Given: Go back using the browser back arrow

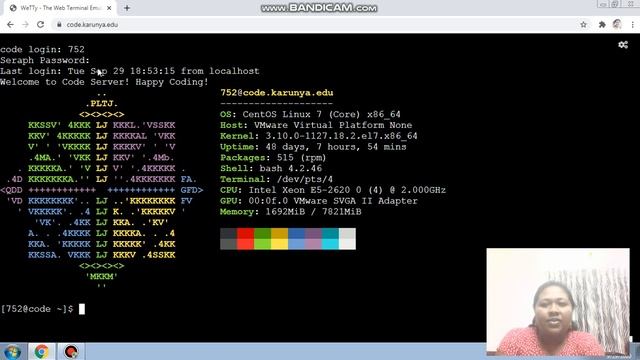Looking at the screenshot, I should point(10,24).
